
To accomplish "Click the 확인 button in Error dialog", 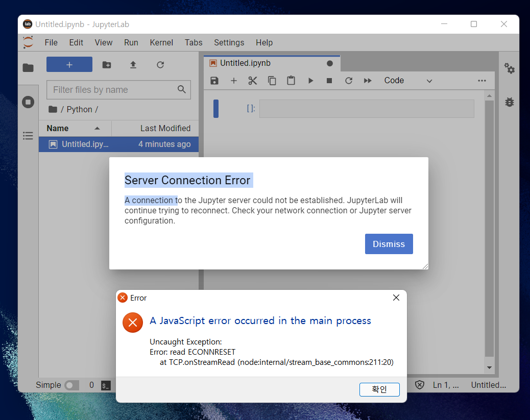I will pyautogui.click(x=379, y=389).
